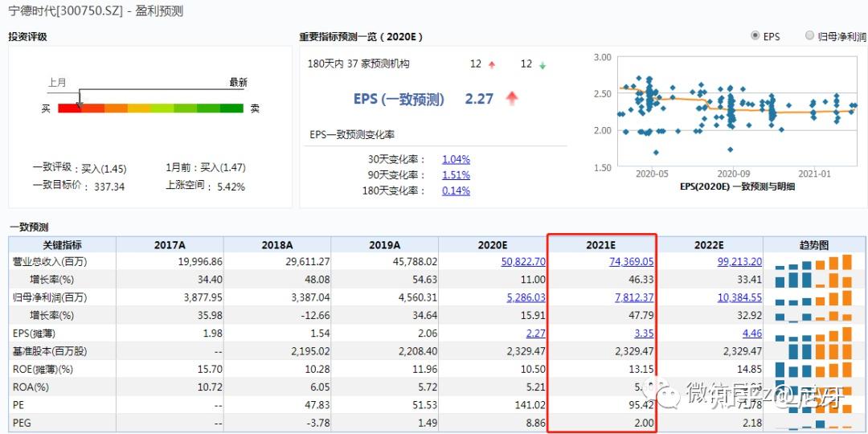Click the green down arrow beside downgrades count 12
The image size is (868, 434).
pyautogui.click(x=542, y=65)
